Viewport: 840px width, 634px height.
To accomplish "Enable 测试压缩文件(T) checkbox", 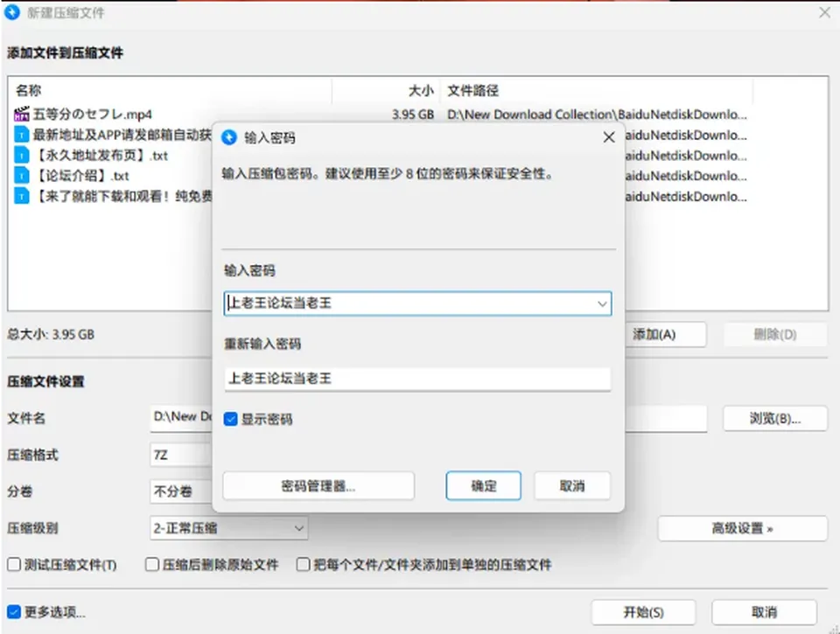I will [14, 564].
